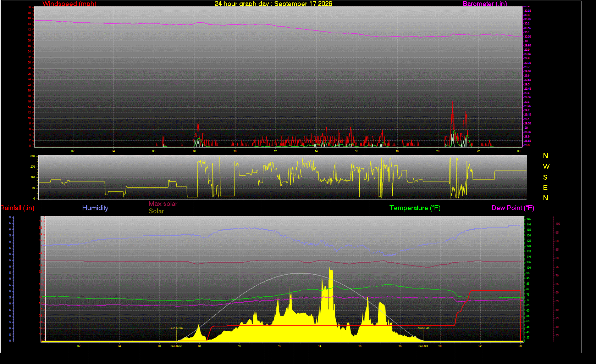Click the "Barometer (.in)" axis label

coord(485,4)
